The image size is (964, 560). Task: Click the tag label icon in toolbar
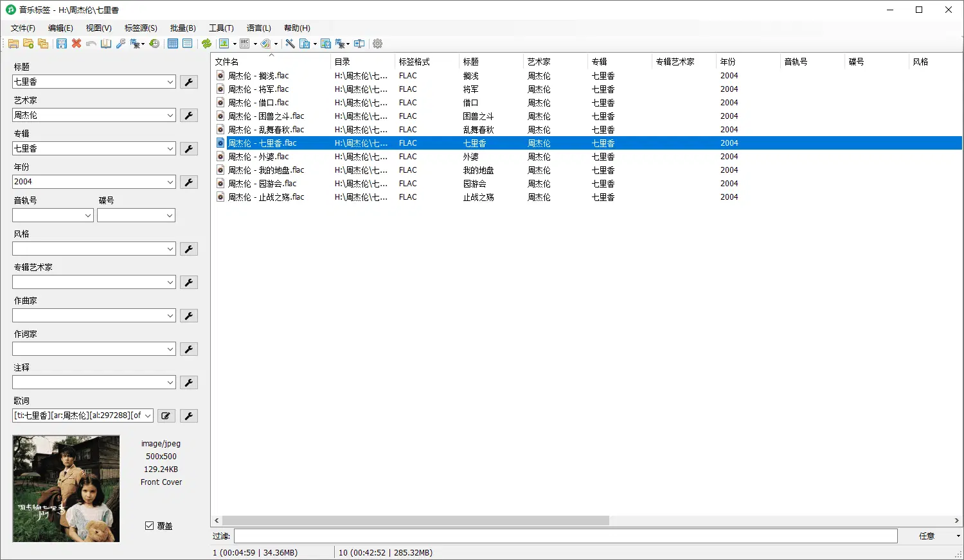pyautogui.click(x=265, y=44)
